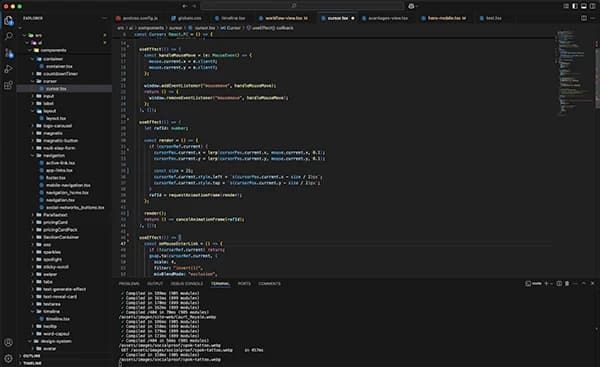Open the PROBLEMS panel tab

pos(129,284)
